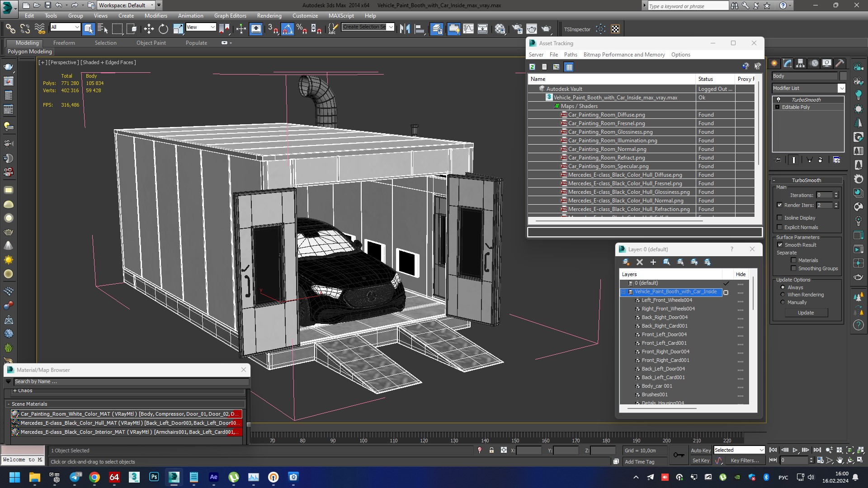Select the Move transform tool
Viewport: 868px width, 488px height.
click(x=149, y=29)
